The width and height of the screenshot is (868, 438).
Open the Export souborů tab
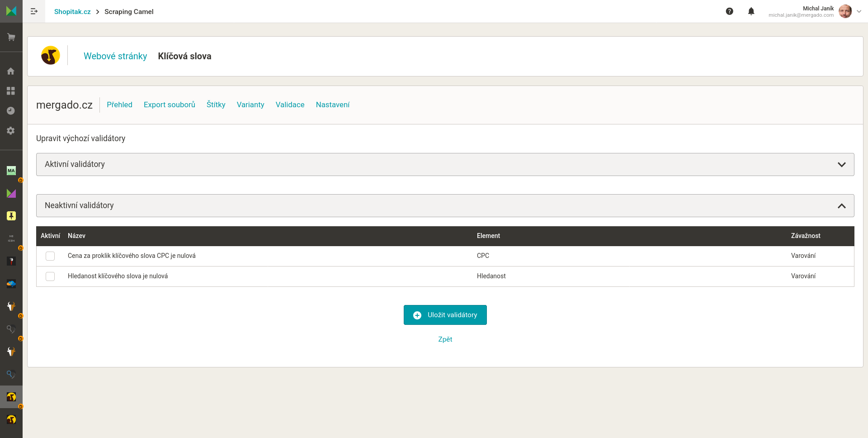pos(169,105)
